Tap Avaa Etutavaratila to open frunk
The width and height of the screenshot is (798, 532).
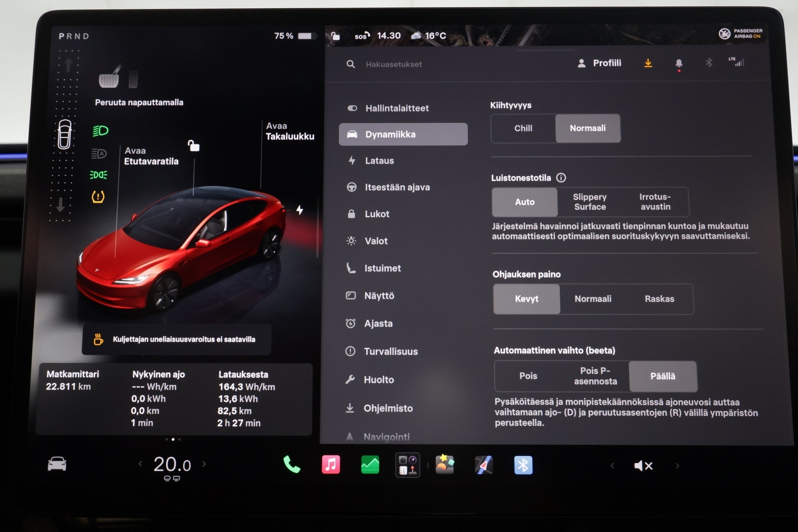[x=151, y=156]
